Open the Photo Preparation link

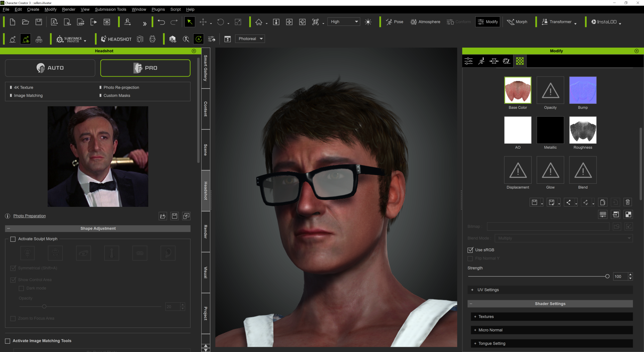30,216
